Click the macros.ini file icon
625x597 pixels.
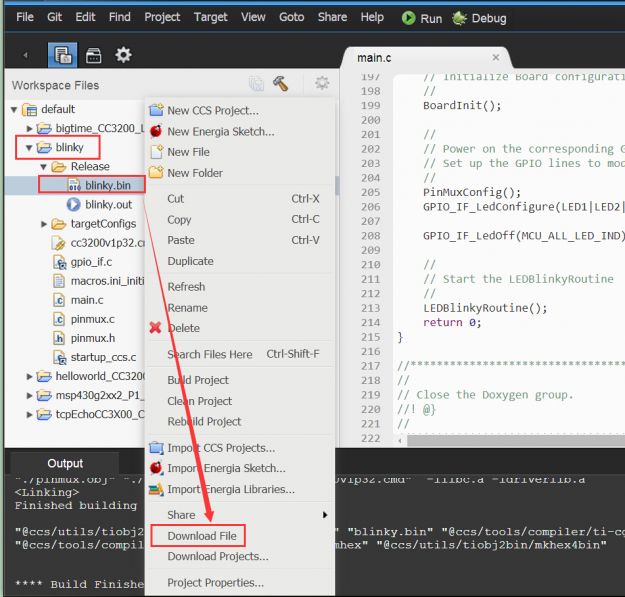pyautogui.click(x=59, y=281)
